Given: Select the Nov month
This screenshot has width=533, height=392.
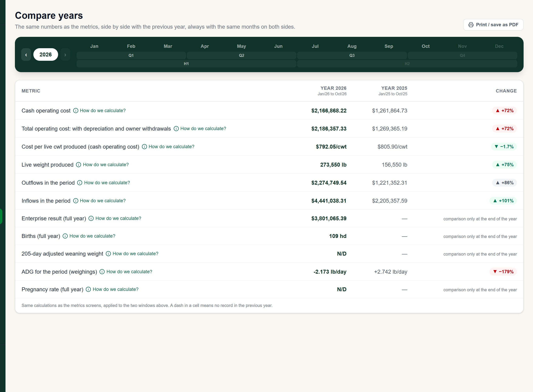Looking at the screenshot, I should [463, 46].
